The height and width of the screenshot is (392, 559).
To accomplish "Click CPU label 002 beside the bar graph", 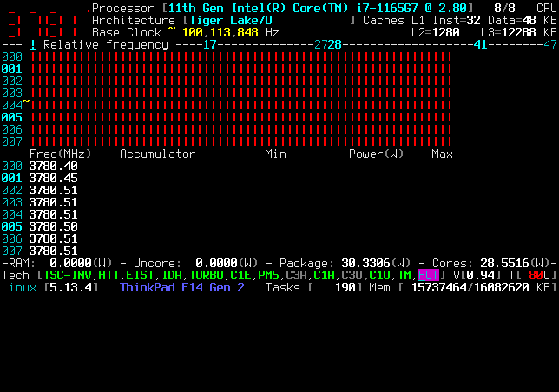I will tap(12, 82).
